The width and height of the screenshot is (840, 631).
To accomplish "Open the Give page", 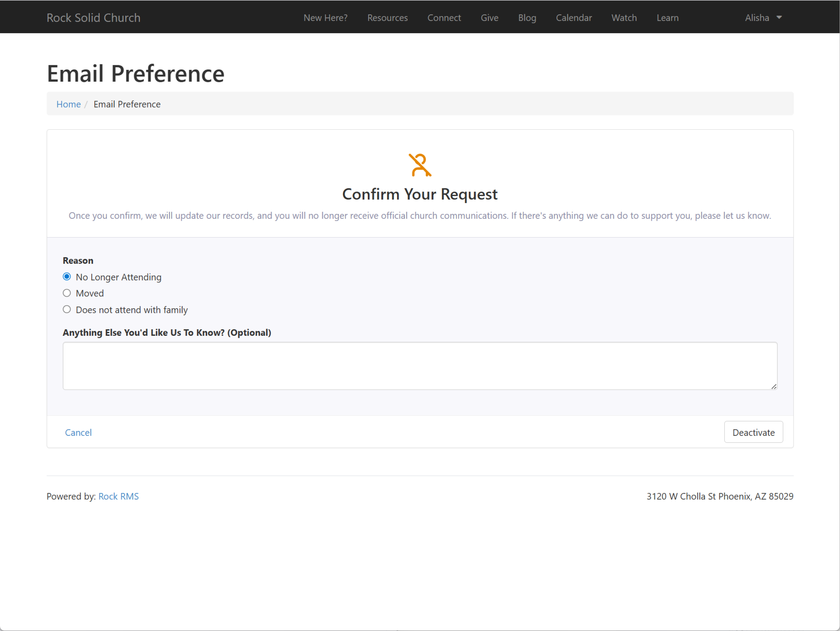I will (x=489, y=18).
